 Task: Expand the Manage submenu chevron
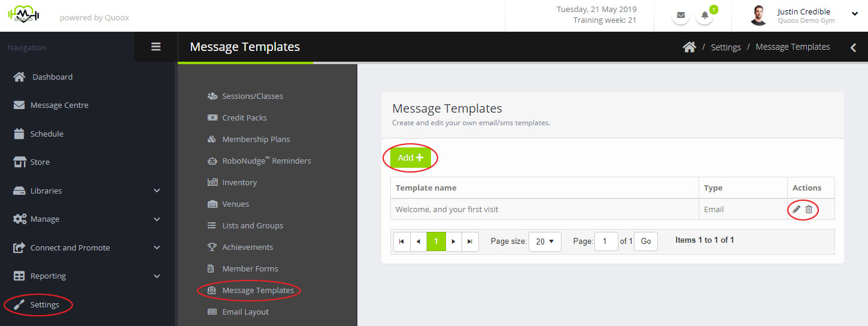[x=157, y=219]
